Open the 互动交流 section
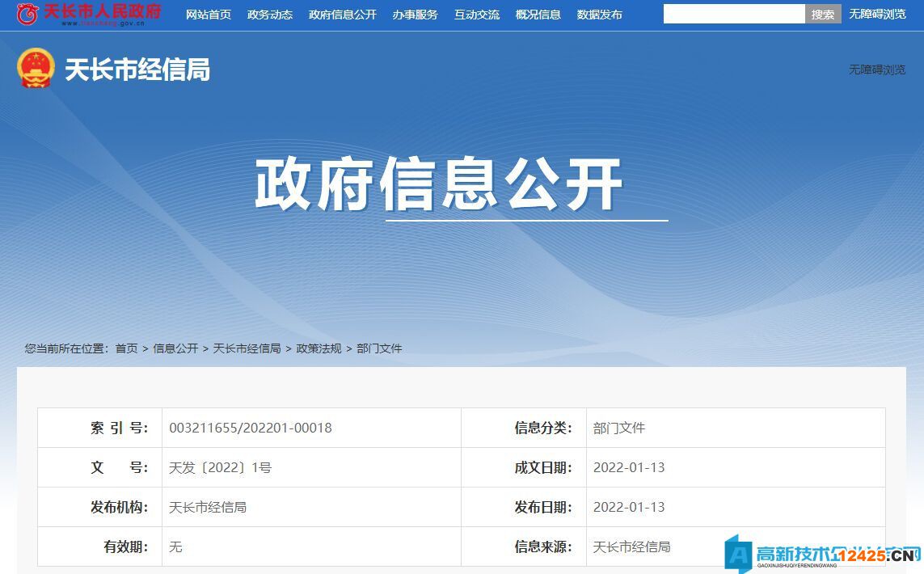 (477, 14)
